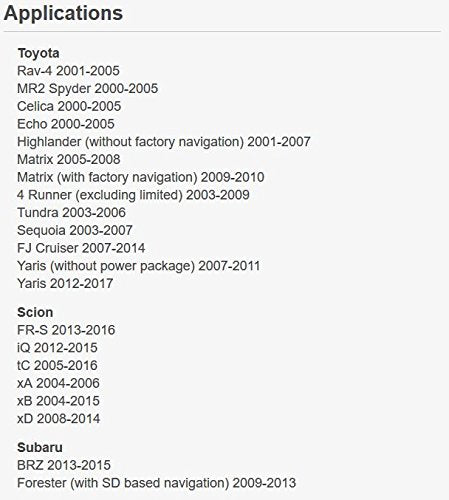Click the Tundra 2003-2006 line
The height and width of the screenshot is (500, 449).
71,213
